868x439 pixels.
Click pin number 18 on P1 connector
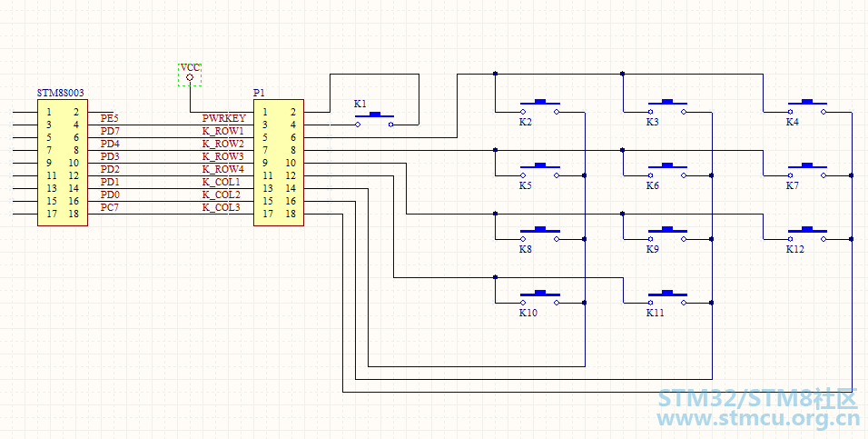point(291,214)
